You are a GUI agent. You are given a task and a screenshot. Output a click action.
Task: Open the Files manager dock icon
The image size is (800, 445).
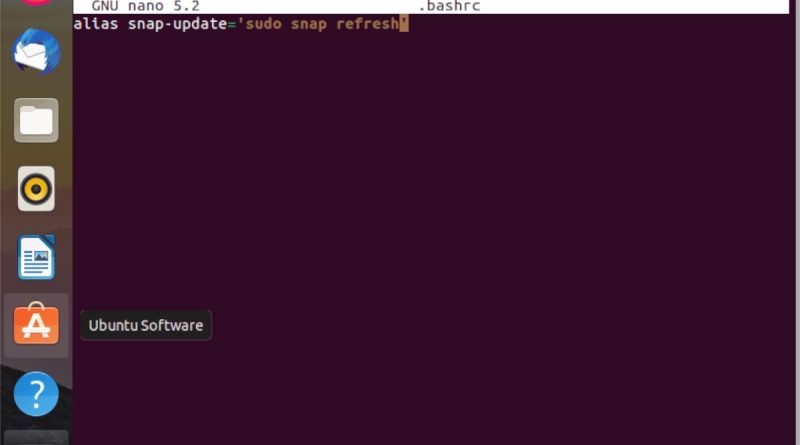[36, 120]
